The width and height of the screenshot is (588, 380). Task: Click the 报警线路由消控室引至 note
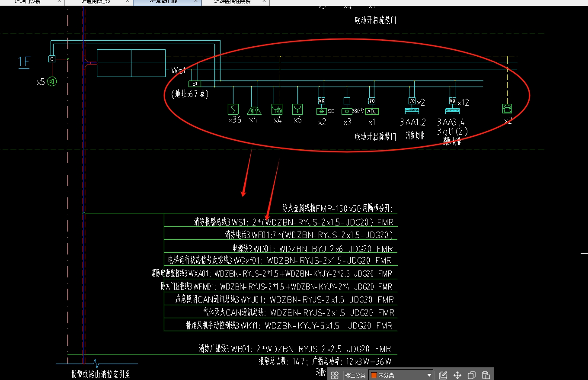pyautogui.click(x=101, y=374)
